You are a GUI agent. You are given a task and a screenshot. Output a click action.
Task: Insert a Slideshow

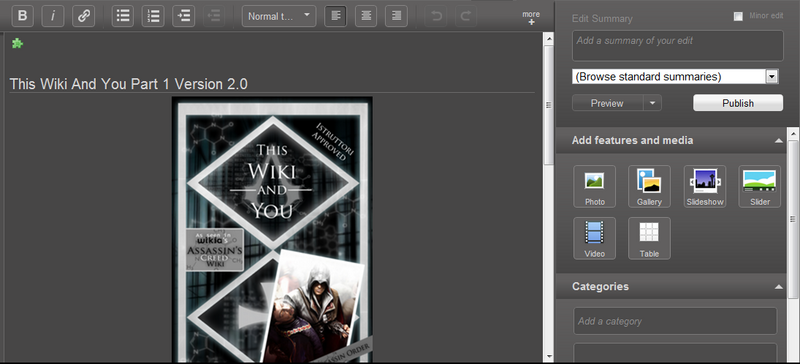click(705, 186)
